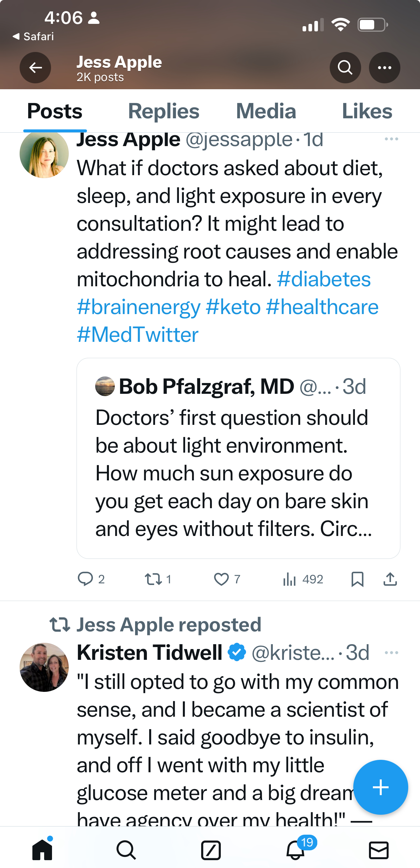Open the #diabetes hashtag link
The image size is (420, 868).
pyautogui.click(x=324, y=279)
